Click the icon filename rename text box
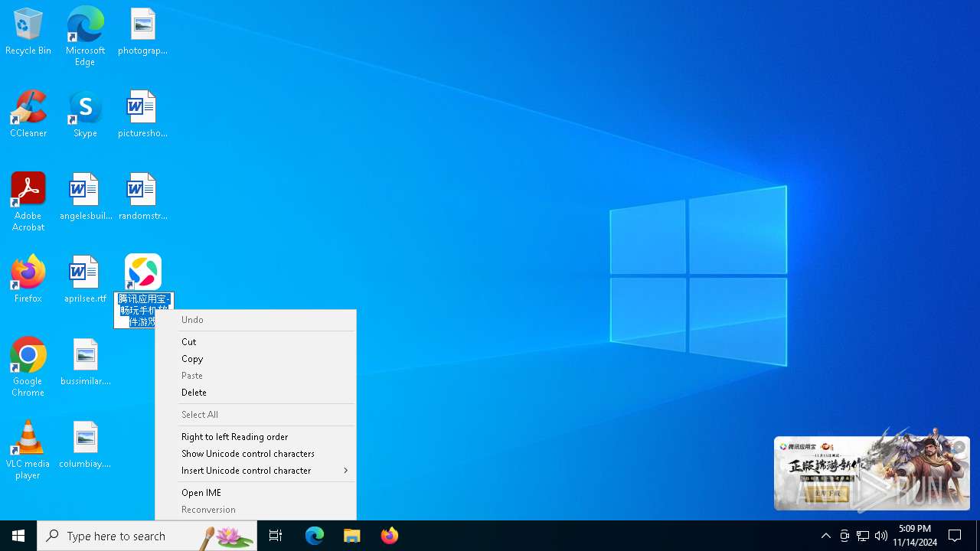 click(144, 311)
